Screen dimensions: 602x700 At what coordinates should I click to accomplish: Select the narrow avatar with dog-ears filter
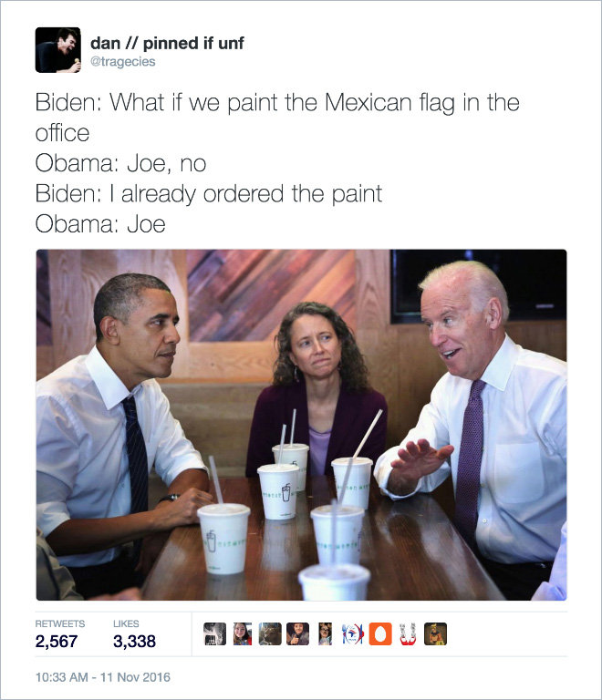[x=325, y=634]
